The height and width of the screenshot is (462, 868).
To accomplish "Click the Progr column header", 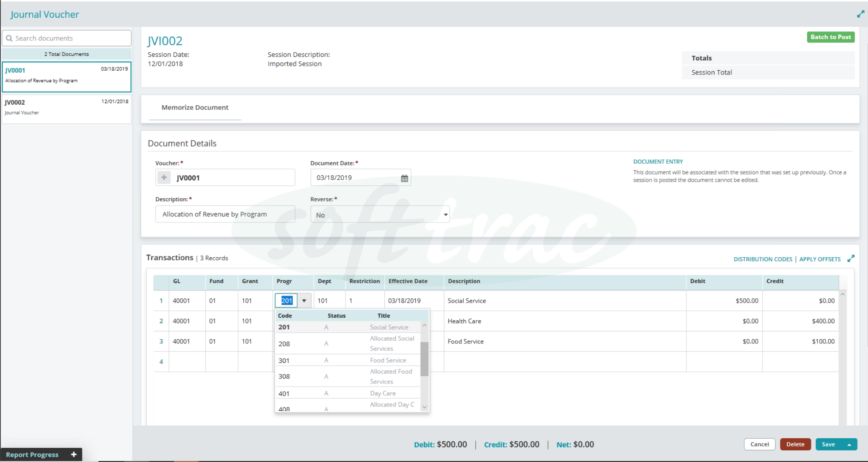I will tap(293, 281).
